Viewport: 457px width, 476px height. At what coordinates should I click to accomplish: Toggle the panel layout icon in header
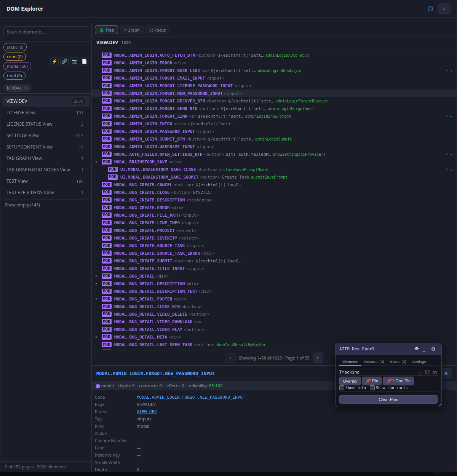(430, 9)
